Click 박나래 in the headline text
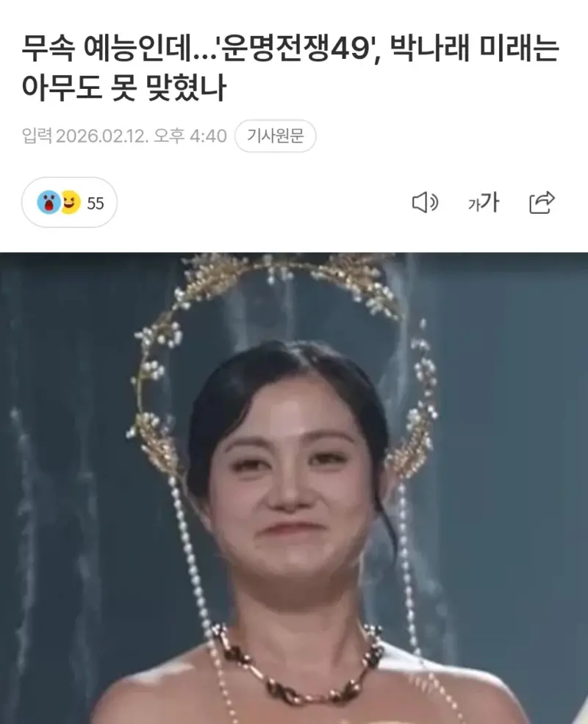Image resolution: width=588 pixels, height=724 pixels. tap(429, 49)
